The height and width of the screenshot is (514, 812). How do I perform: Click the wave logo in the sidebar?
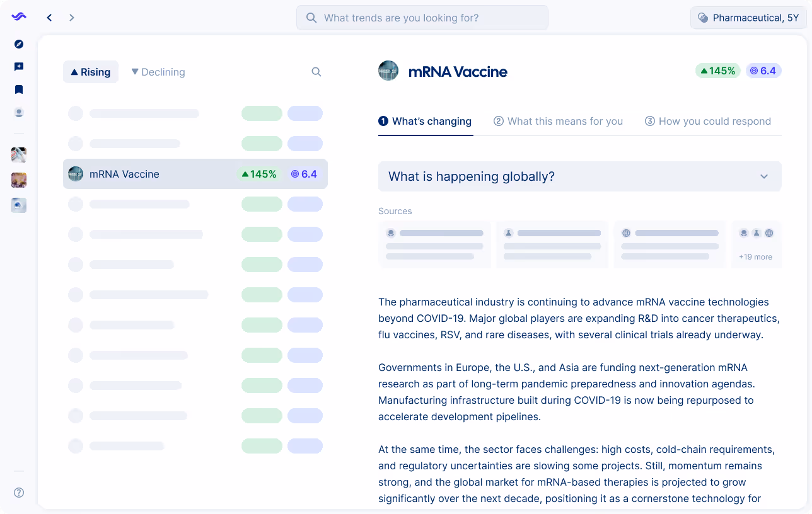pos(19,17)
